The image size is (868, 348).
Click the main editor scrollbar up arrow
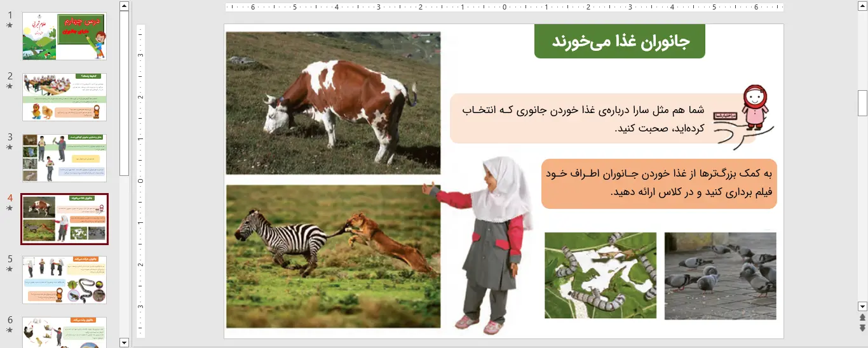point(862,6)
